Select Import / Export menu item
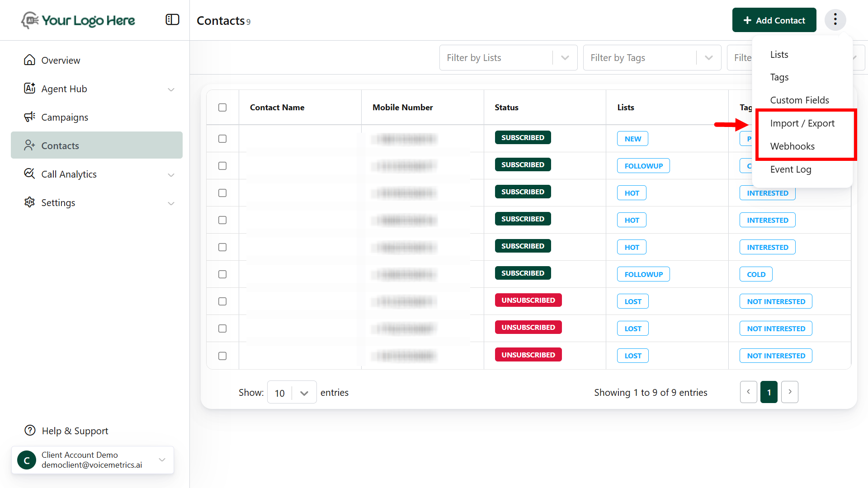 point(802,123)
